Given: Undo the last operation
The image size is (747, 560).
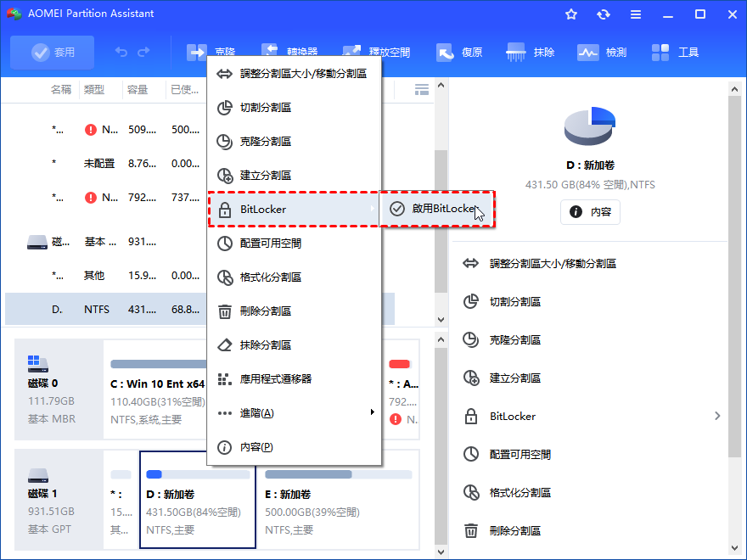Looking at the screenshot, I should [121, 52].
